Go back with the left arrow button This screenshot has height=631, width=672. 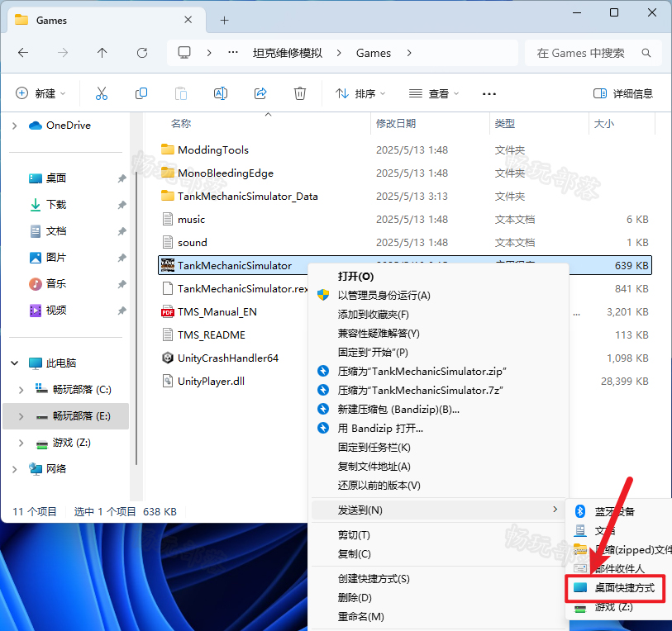pos(23,53)
